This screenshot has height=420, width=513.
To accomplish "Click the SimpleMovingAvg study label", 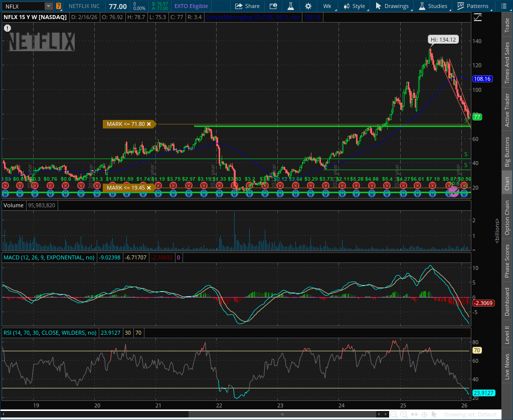I will coord(253,17).
